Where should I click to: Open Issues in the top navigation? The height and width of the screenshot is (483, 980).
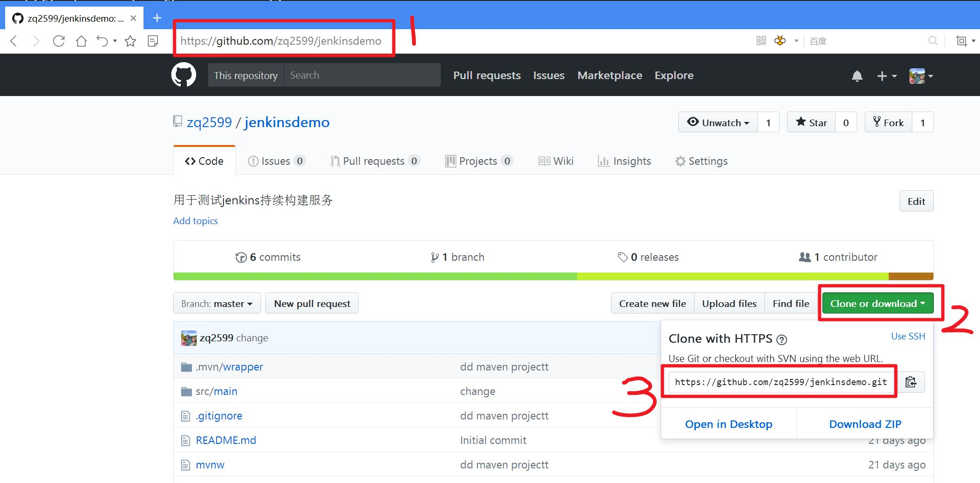pos(549,75)
